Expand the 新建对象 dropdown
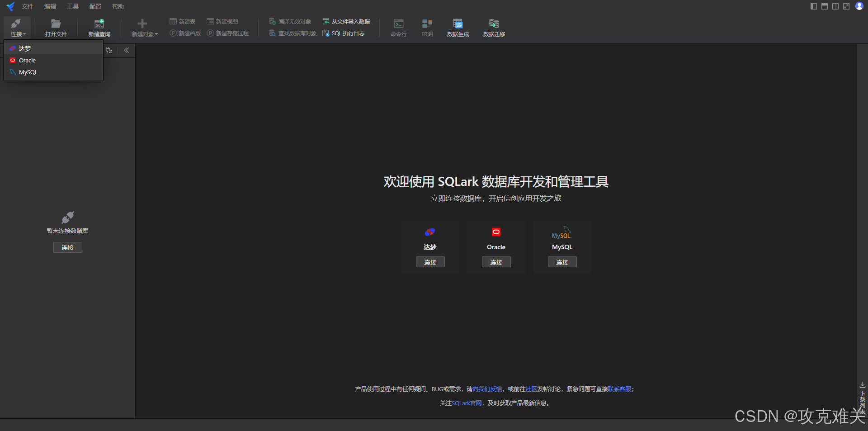 click(145, 28)
